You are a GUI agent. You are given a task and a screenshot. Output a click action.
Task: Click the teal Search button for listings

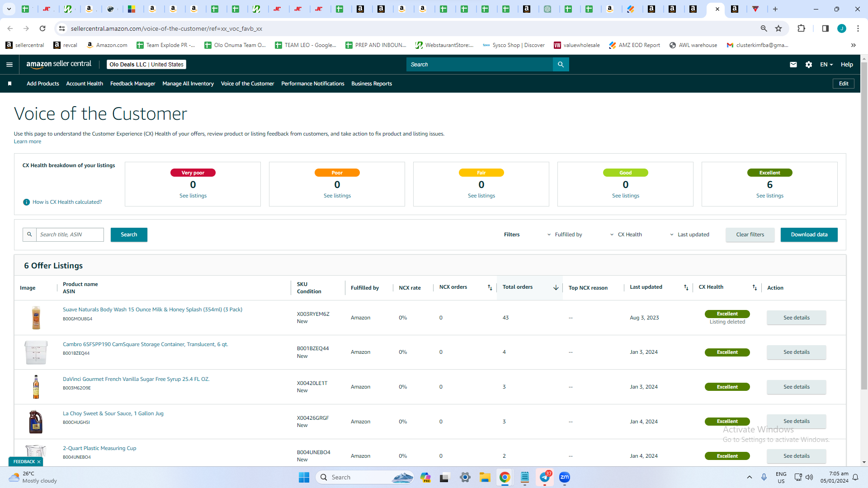tap(129, 235)
